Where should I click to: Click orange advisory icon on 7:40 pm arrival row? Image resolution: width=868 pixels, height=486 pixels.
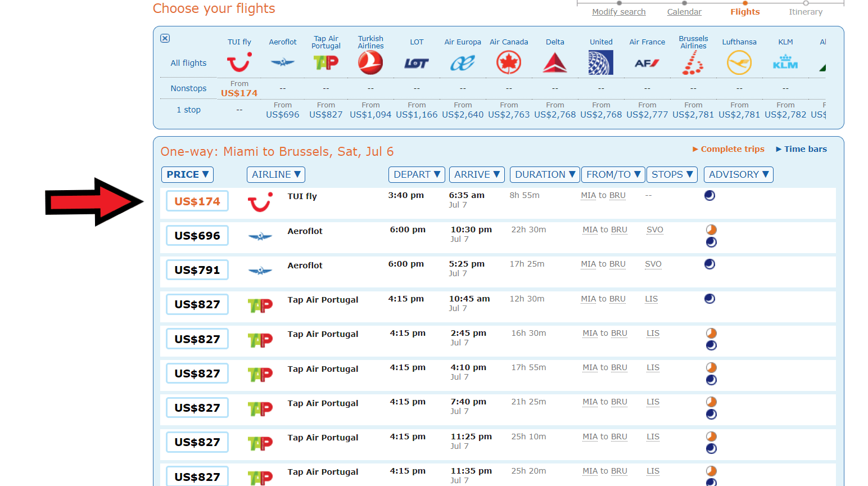click(712, 402)
